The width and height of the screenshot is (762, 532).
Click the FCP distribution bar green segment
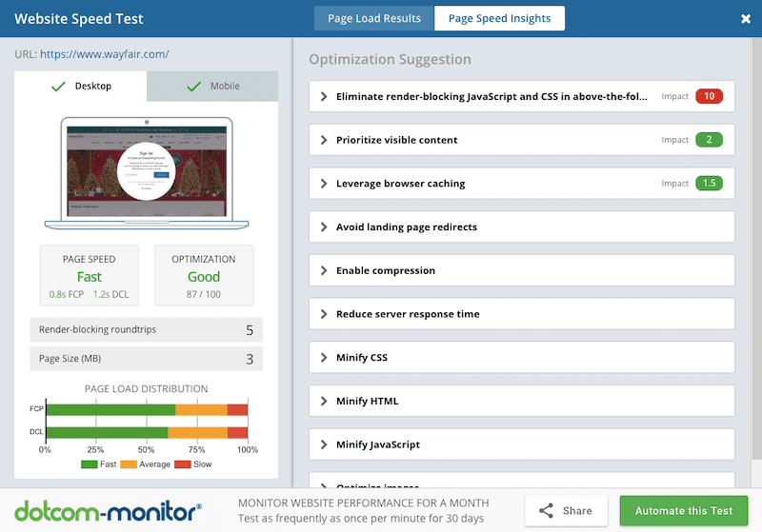[x=110, y=409]
